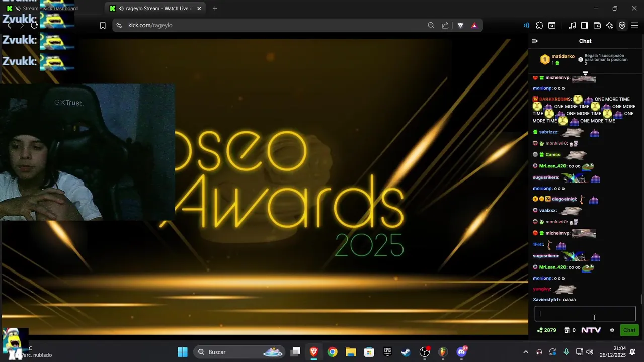Image resolution: width=644 pixels, height=362 pixels.
Task: Open Brave Wallet icon
Action: pos(597,25)
